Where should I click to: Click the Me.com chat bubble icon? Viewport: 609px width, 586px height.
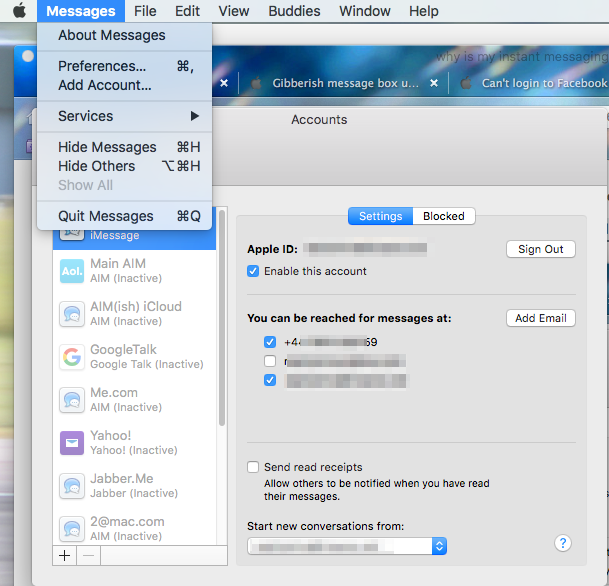coord(72,400)
